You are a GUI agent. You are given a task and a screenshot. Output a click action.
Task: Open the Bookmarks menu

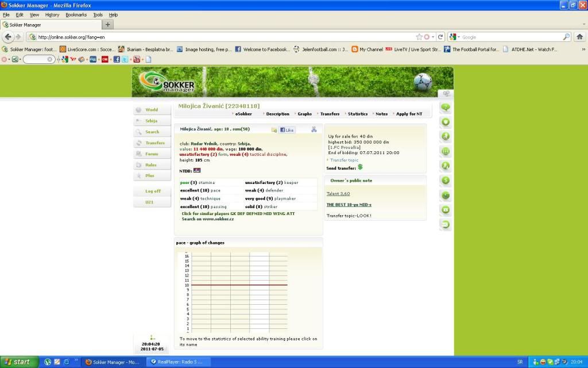[x=76, y=14]
